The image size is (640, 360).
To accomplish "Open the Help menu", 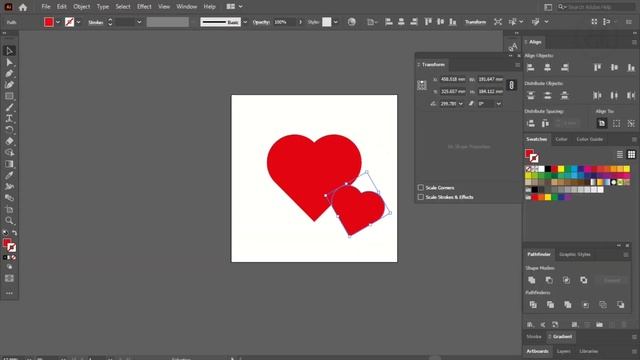I will pyautogui.click(x=209, y=7).
